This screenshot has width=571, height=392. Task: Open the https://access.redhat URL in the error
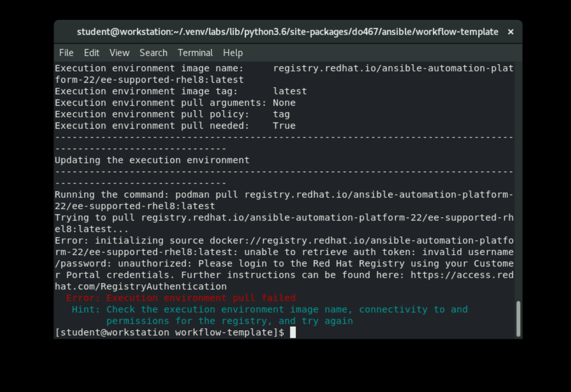462,275
